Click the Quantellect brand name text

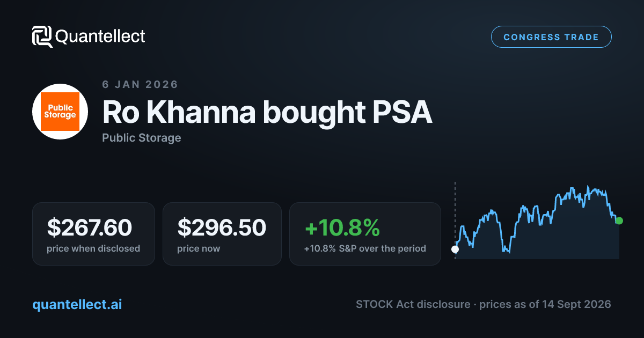(100, 36)
